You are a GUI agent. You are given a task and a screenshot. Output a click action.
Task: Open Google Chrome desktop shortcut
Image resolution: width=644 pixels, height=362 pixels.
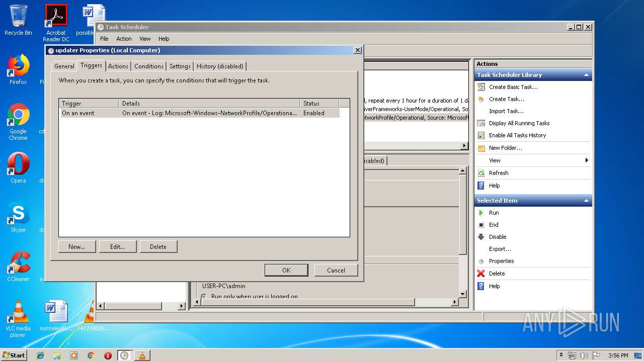18,122
